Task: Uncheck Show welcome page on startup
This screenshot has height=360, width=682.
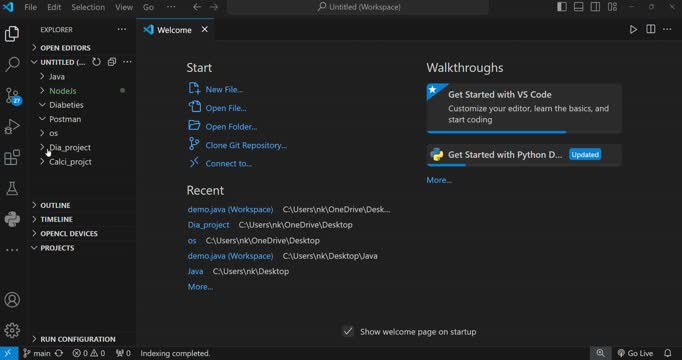Action: (x=348, y=331)
